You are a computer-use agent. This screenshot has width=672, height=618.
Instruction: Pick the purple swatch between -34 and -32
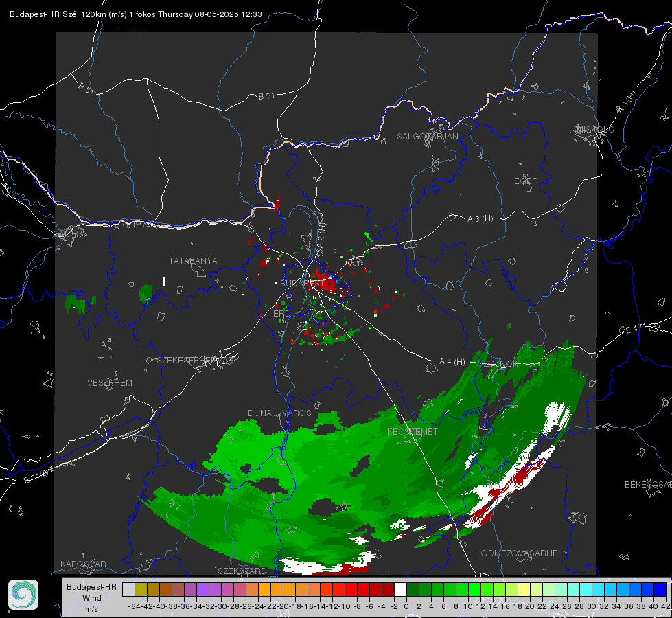(202, 590)
